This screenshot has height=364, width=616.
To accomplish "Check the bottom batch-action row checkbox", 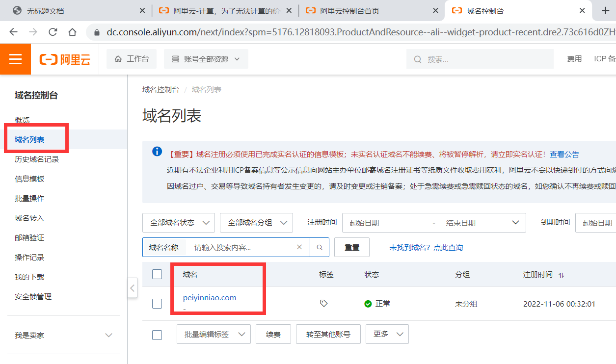I will (x=157, y=335).
